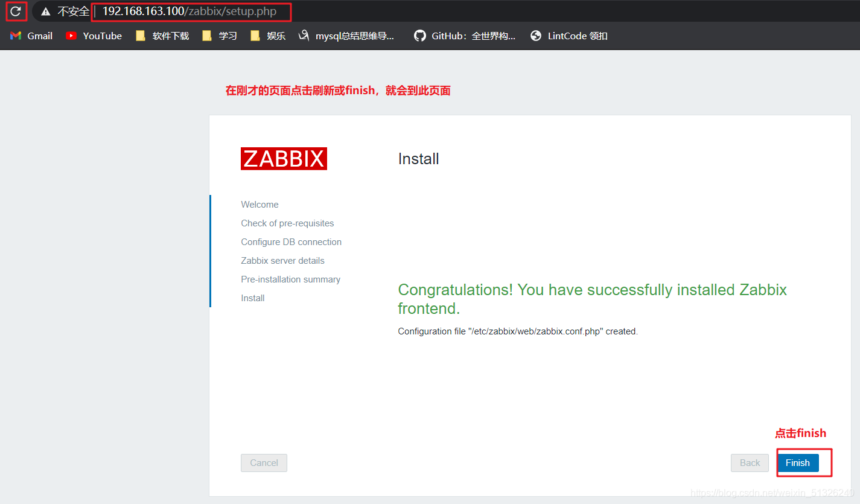Click the Cancel button
The height and width of the screenshot is (504, 860).
[x=264, y=463]
